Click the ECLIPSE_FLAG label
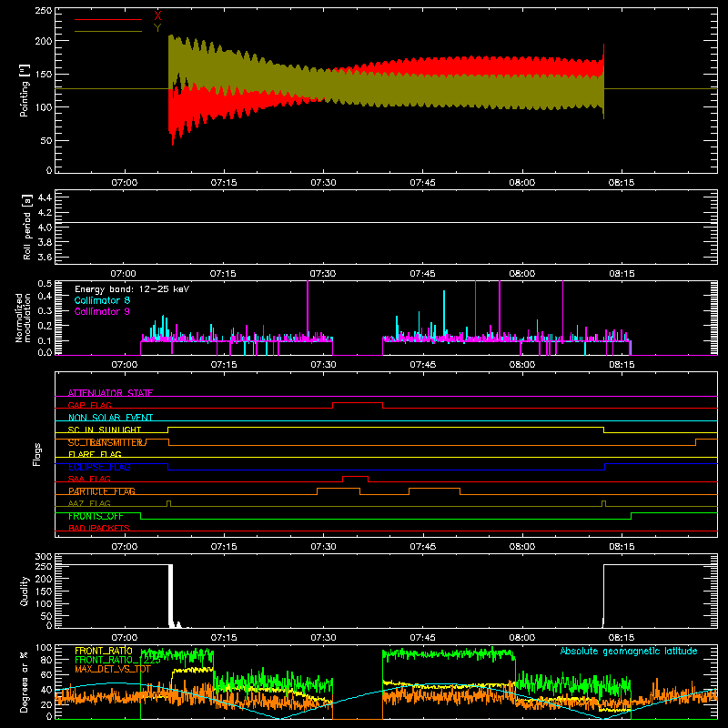This screenshot has width=728, height=728. [99, 467]
